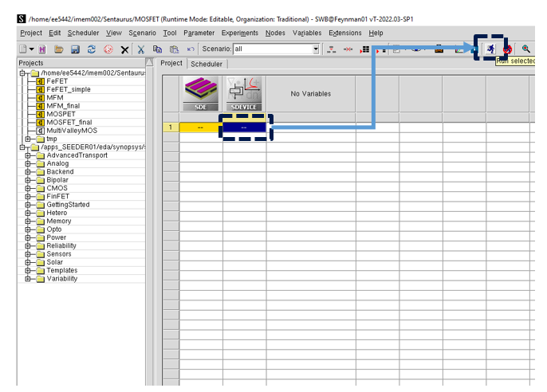Image resolution: width=547 pixels, height=392 pixels.
Task: Expand the tmp folder node
Action: (x=29, y=139)
